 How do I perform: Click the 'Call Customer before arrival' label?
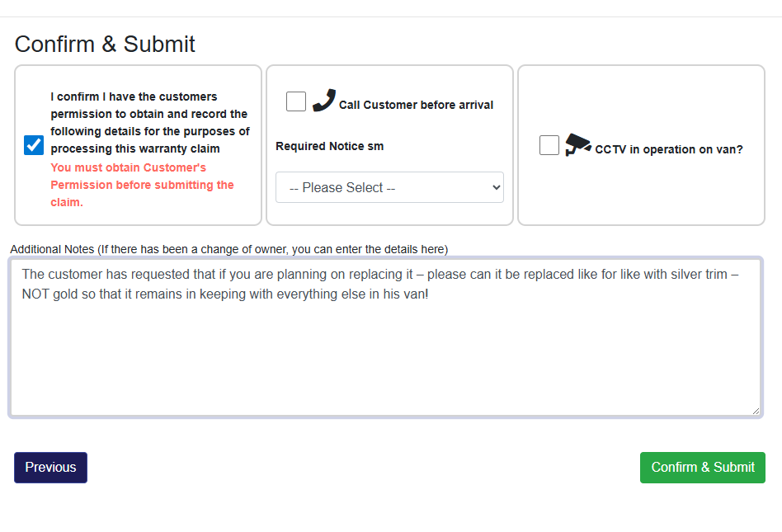416,105
